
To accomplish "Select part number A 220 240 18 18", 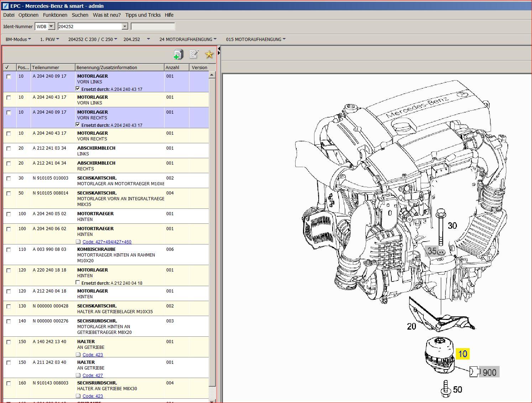I will (x=49, y=270).
